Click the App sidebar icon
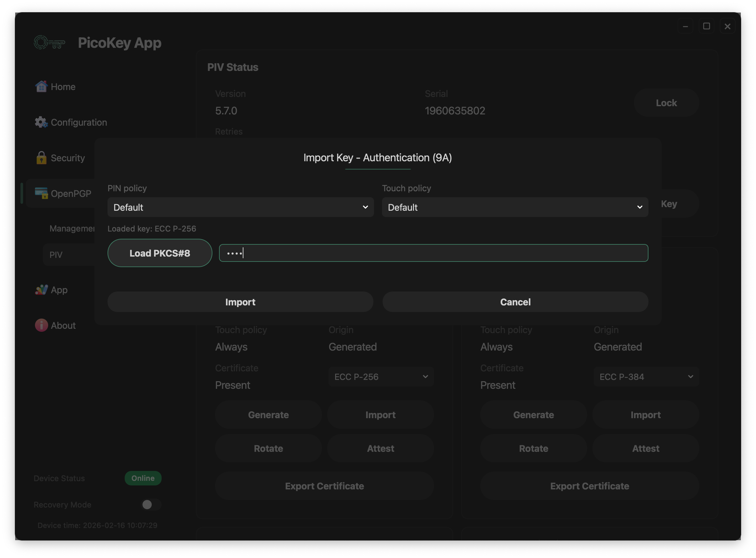This screenshot has width=756, height=558. (x=41, y=290)
